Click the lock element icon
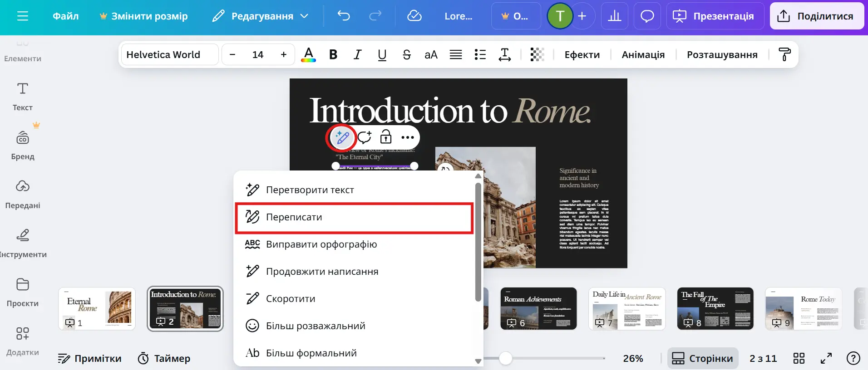 click(385, 137)
